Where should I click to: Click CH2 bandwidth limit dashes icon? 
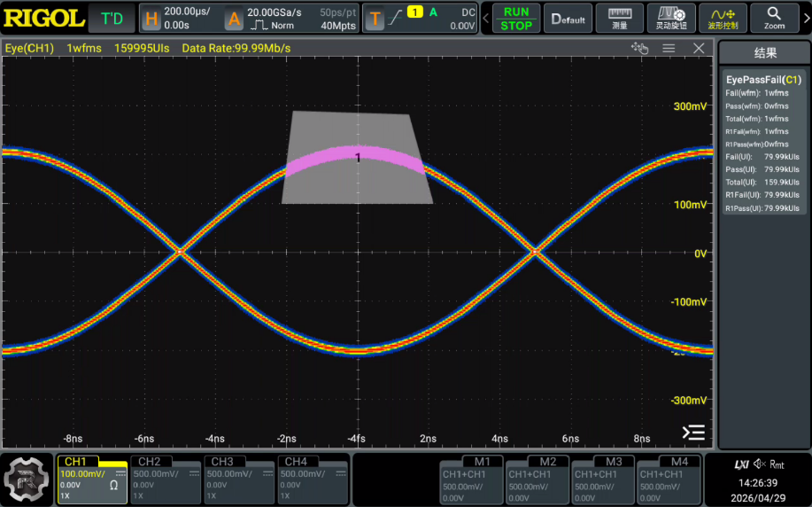[194, 473]
